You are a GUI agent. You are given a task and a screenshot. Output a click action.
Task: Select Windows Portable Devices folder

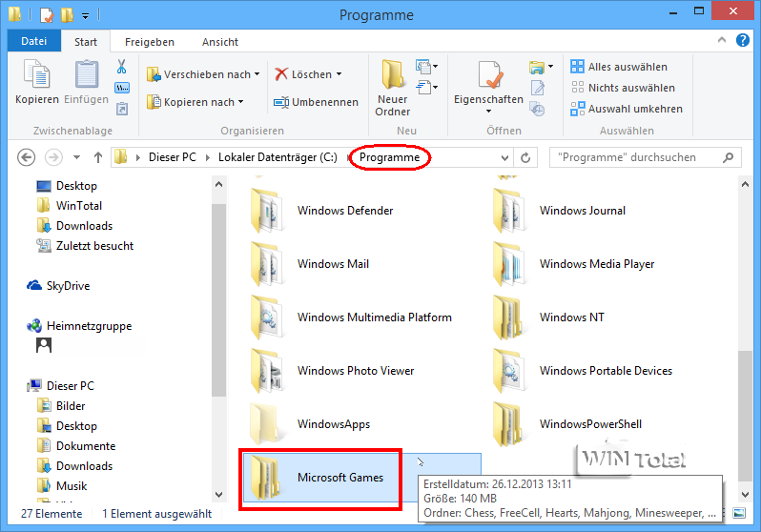(x=583, y=371)
